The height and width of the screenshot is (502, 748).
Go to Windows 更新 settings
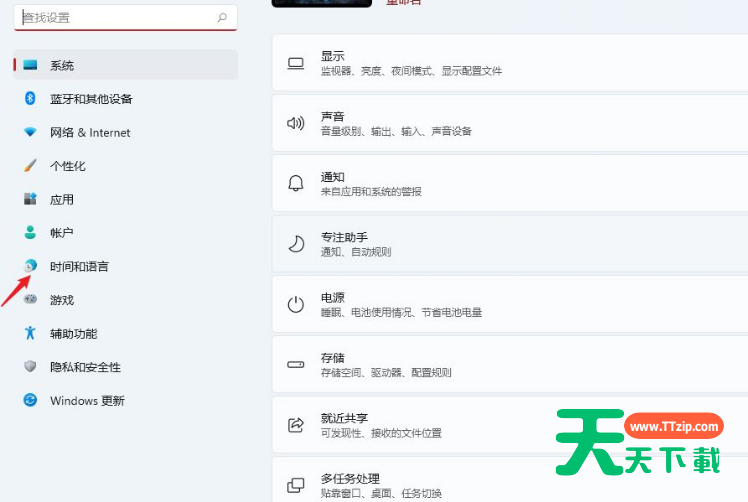pos(87,401)
